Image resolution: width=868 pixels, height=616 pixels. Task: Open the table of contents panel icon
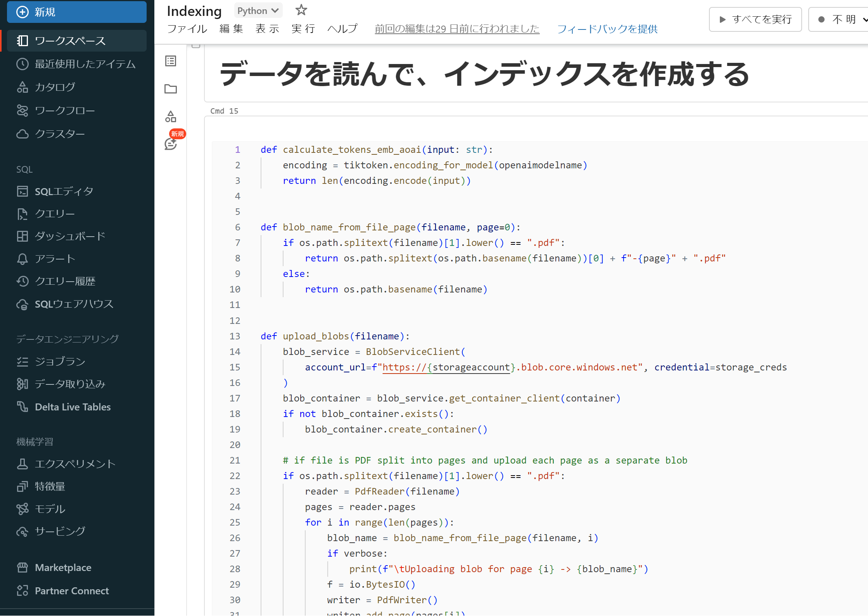pyautogui.click(x=171, y=61)
